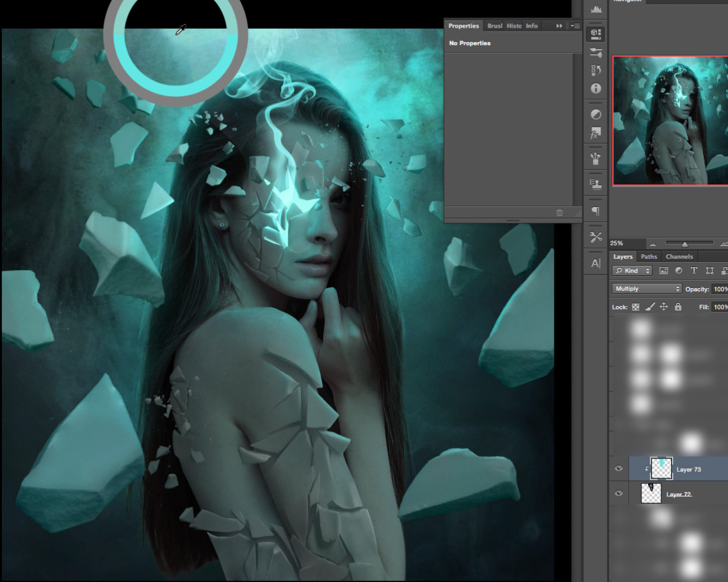Toggle lock transparent pixels
Viewport: 728px width, 582px height.
(x=636, y=307)
